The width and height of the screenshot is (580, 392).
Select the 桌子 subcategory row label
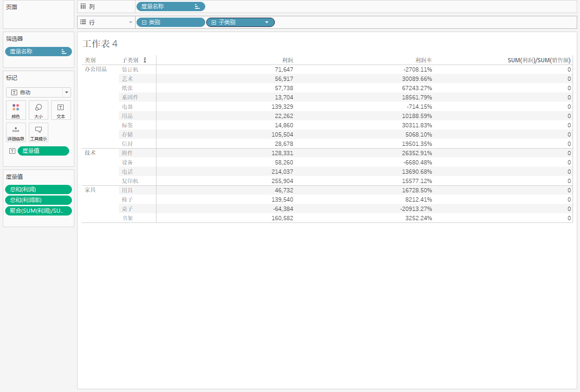127,209
